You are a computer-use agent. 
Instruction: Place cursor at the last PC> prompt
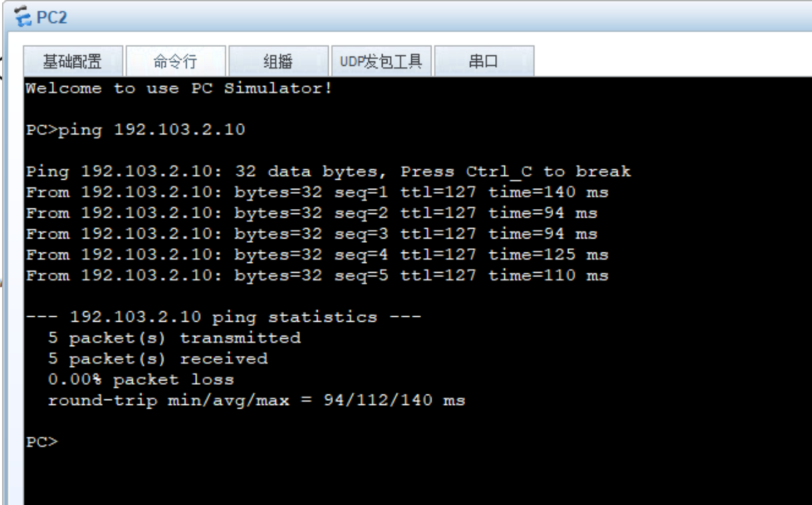click(x=42, y=442)
